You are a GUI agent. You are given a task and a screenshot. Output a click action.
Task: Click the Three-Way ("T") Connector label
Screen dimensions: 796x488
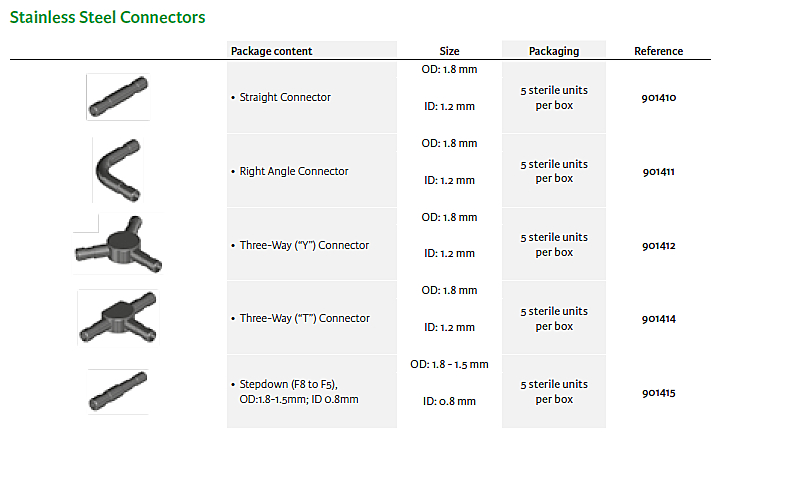(304, 318)
